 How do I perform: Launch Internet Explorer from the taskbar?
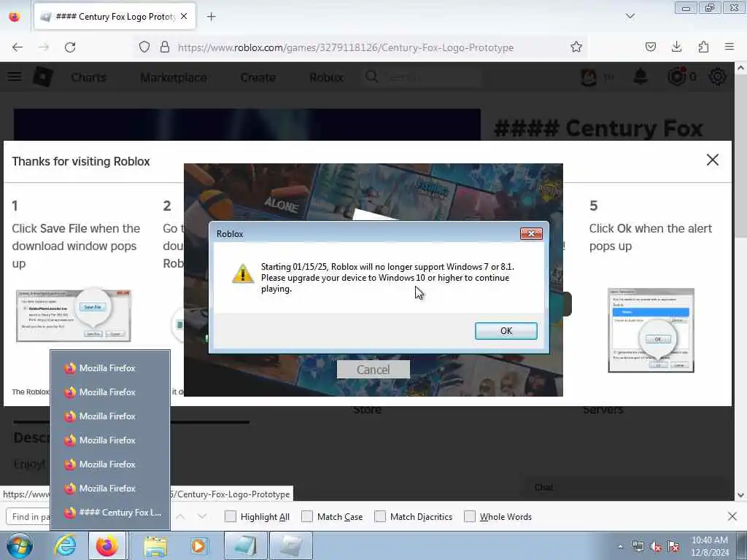click(x=65, y=545)
